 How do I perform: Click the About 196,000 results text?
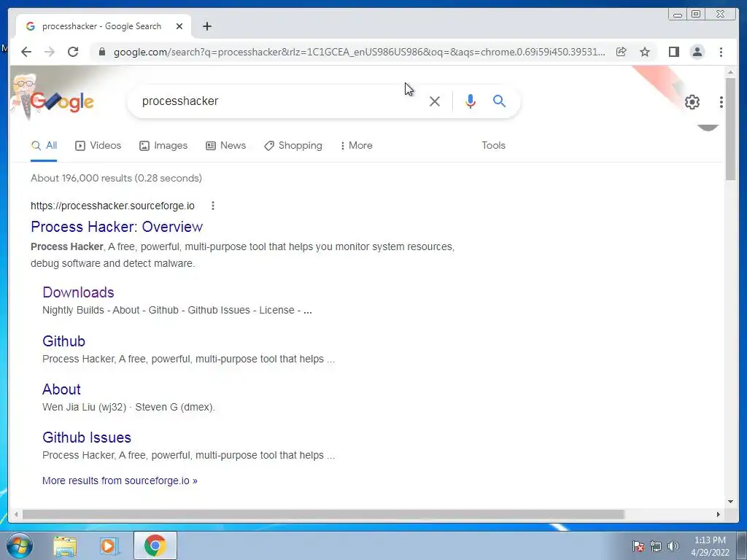[x=116, y=178]
